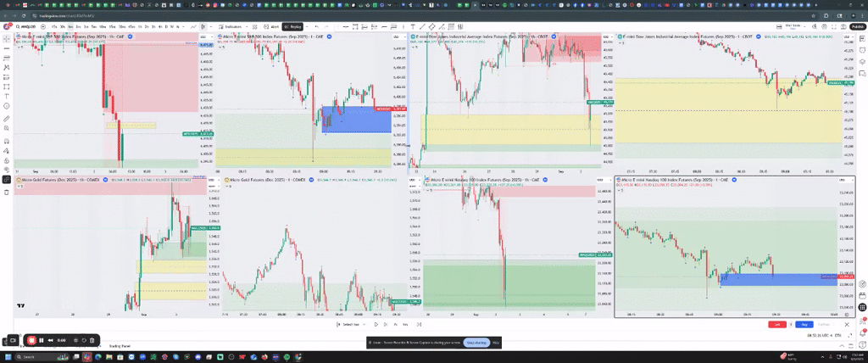Toggle the Replay mode button
The height and width of the screenshot is (363, 868).
coord(292,26)
